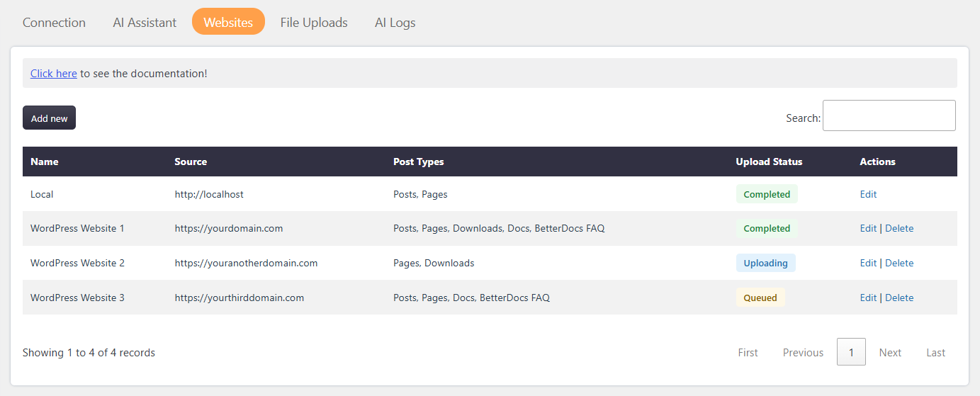980x396 pixels.
Task: Delete WordPress Website 2
Action: coord(899,264)
